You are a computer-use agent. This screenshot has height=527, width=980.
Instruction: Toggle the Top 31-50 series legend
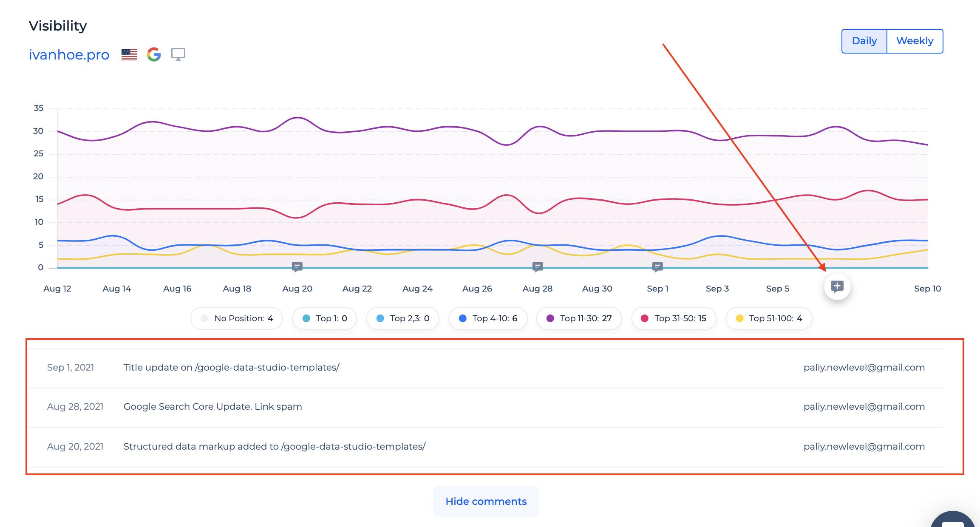tap(674, 318)
